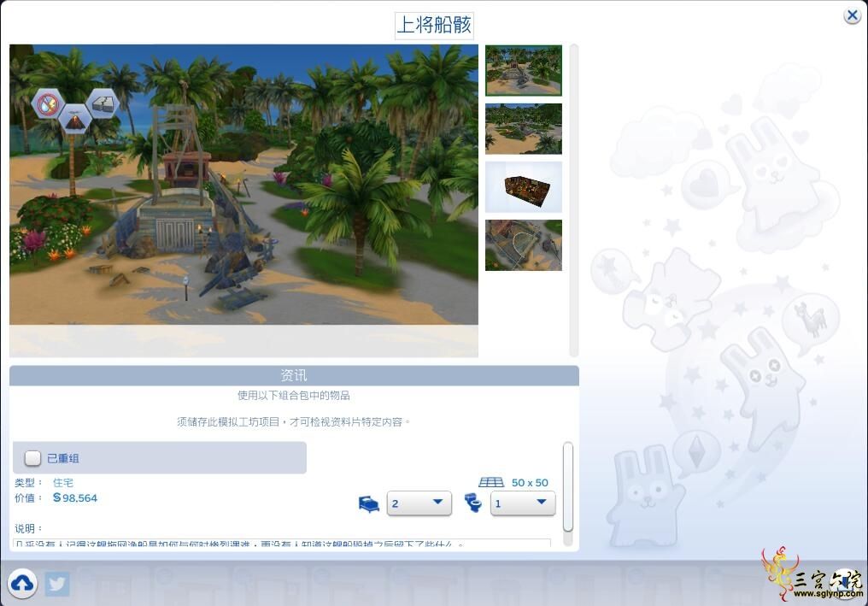Screen dimensions: 868x606
Task: Click the info panel vertical scrollbar
Action: tap(568, 487)
